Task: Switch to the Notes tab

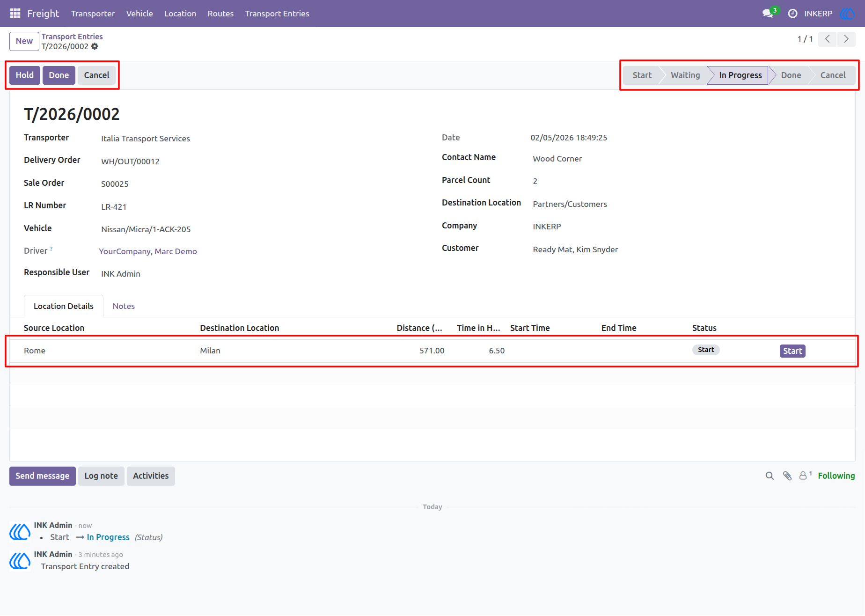Action: 124,306
